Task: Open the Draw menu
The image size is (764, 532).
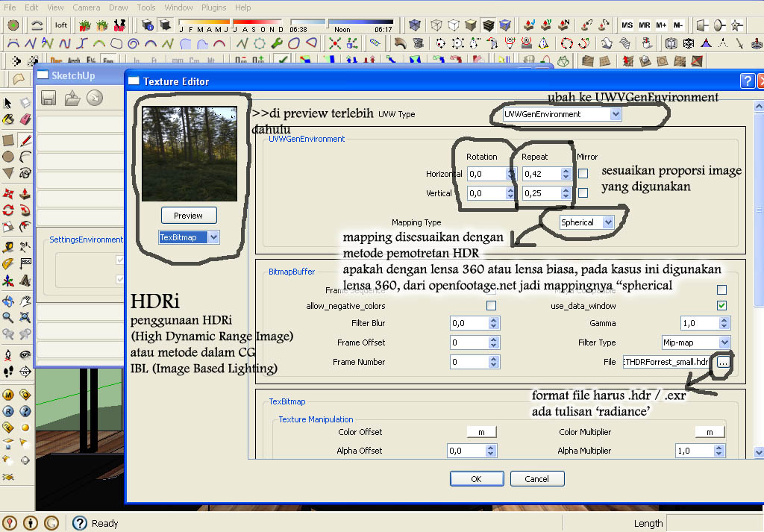Action: pos(119,7)
